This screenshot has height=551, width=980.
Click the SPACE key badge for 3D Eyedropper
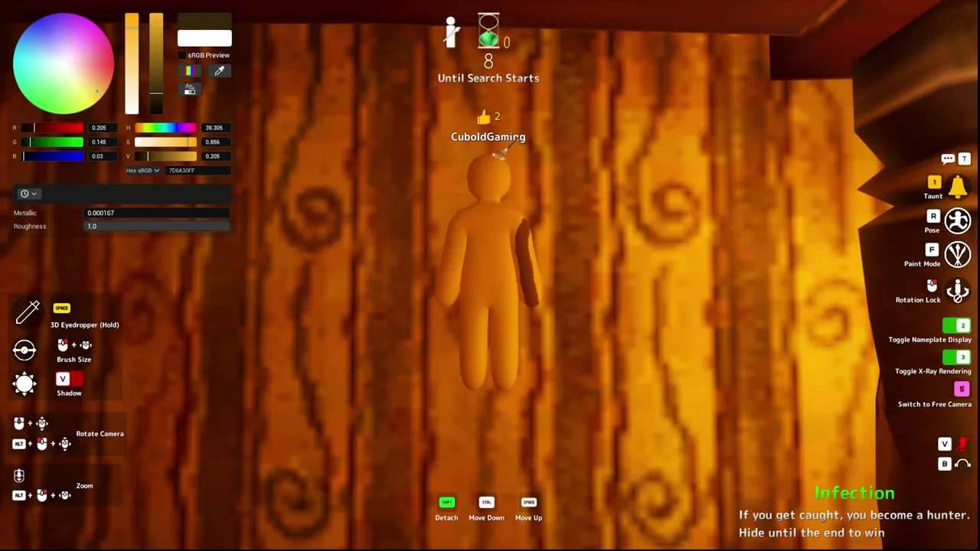point(61,308)
